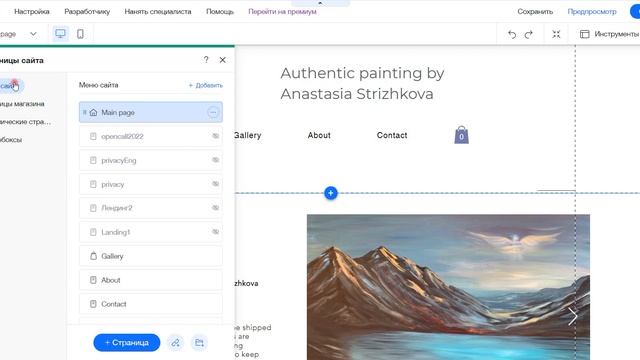Screen dimensions: 640x360
Task: Click the Gallery page bag icon
Action: click(x=93, y=256)
